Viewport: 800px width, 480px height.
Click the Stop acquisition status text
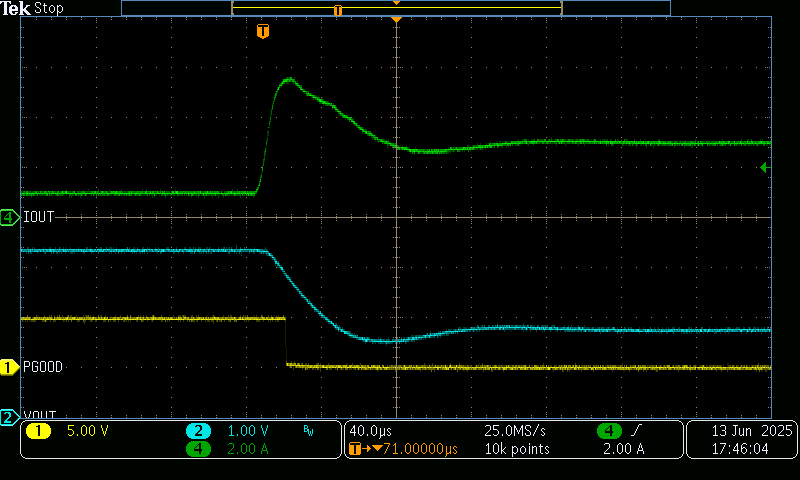point(48,8)
